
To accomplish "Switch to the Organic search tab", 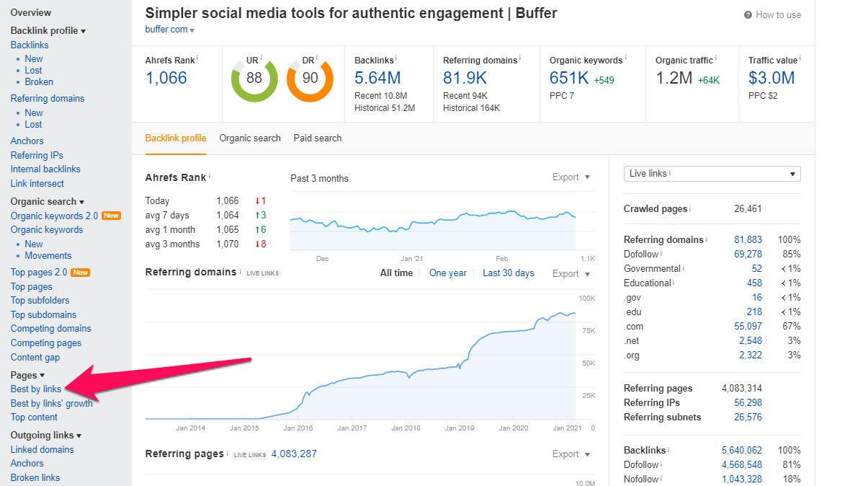I will 250,138.
